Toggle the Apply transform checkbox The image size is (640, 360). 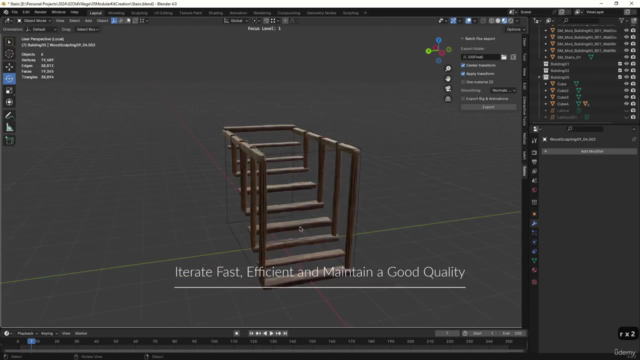[x=463, y=74]
